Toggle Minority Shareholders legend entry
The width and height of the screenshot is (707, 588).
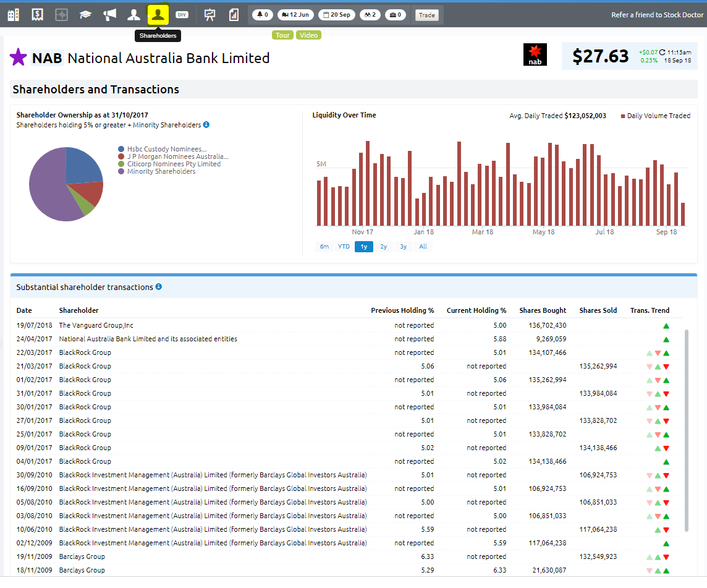(x=157, y=171)
